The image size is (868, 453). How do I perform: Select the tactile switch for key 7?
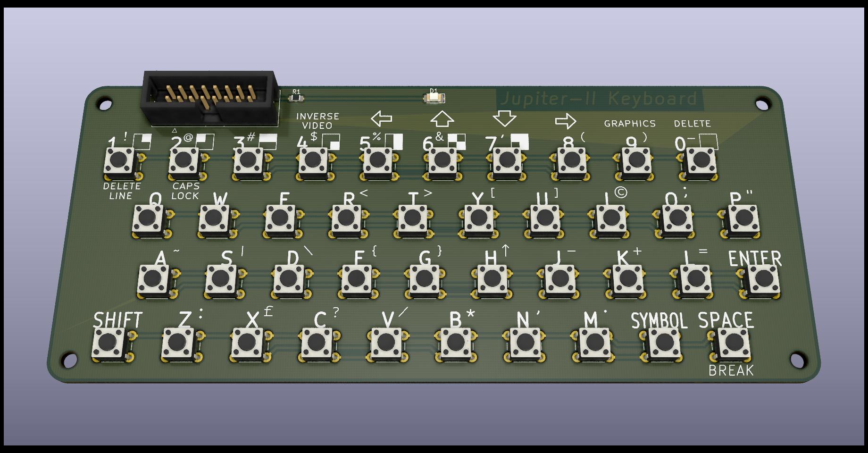point(507,163)
